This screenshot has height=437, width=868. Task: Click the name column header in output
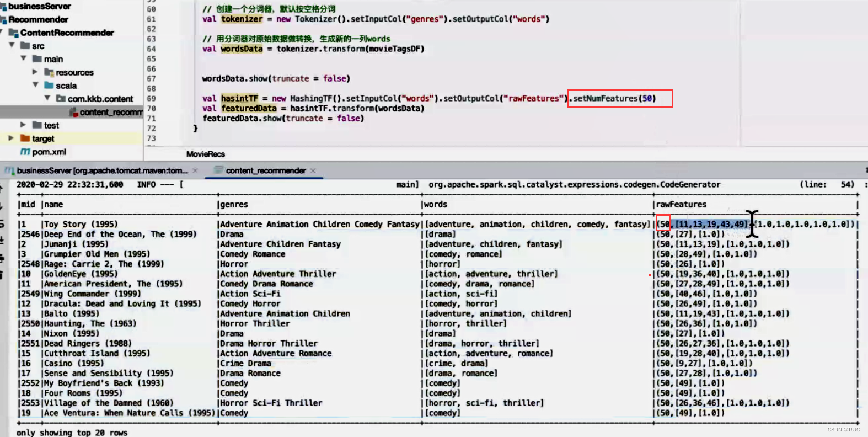click(53, 204)
